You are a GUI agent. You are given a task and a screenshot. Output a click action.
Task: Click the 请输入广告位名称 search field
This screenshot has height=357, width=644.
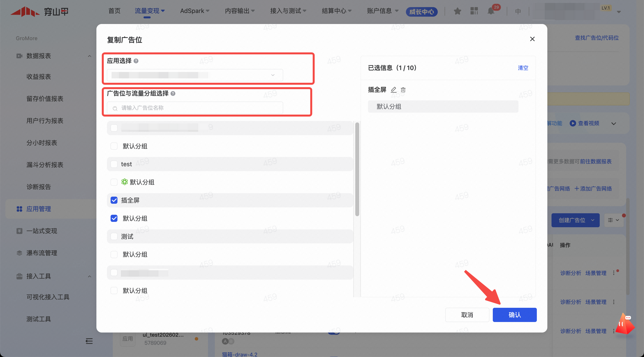click(195, 108)
